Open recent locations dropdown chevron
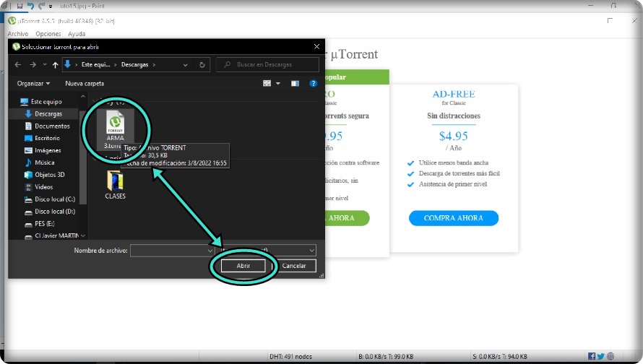This screenshot has width=643, height=364. 45,65
